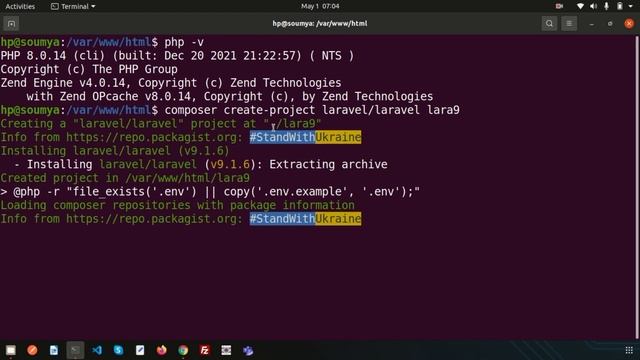
Task: Close the terminal window
Action: tap(629, 24)
